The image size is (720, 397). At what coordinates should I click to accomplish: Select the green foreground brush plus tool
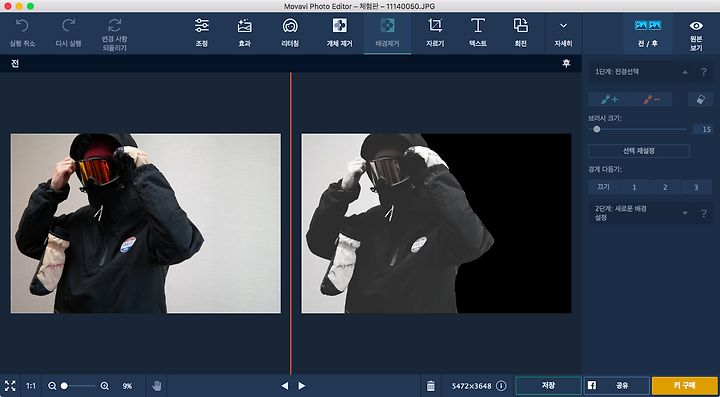tap(609, 100)
